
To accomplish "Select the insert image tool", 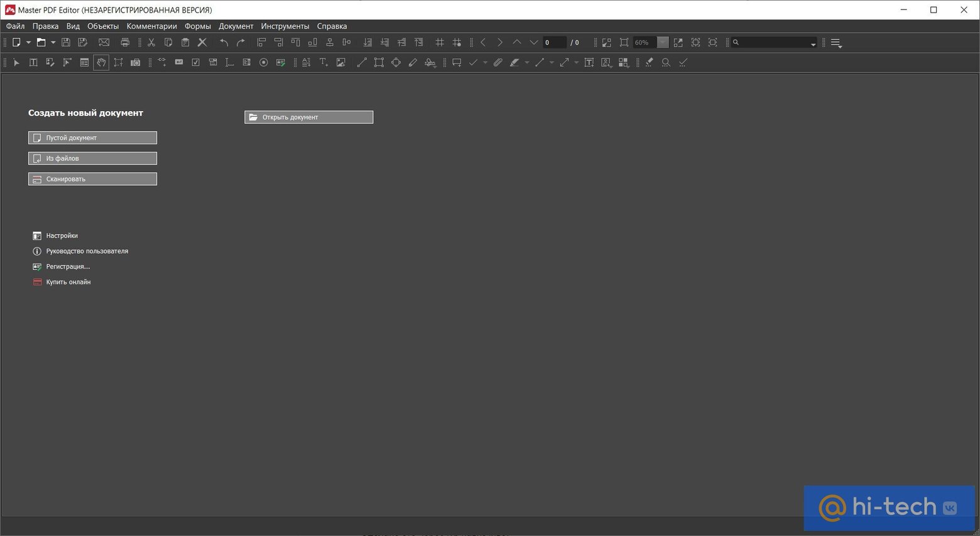I will (x=340, y=63).
